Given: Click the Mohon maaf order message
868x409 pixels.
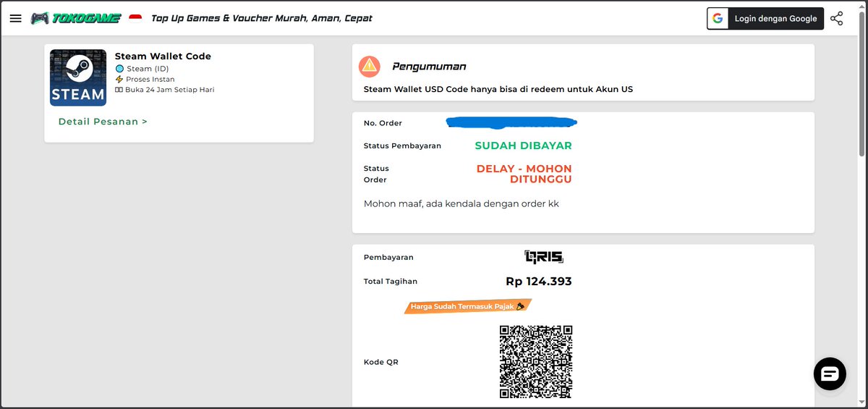Looking at the screenshot, I should [x=461, y=204].
